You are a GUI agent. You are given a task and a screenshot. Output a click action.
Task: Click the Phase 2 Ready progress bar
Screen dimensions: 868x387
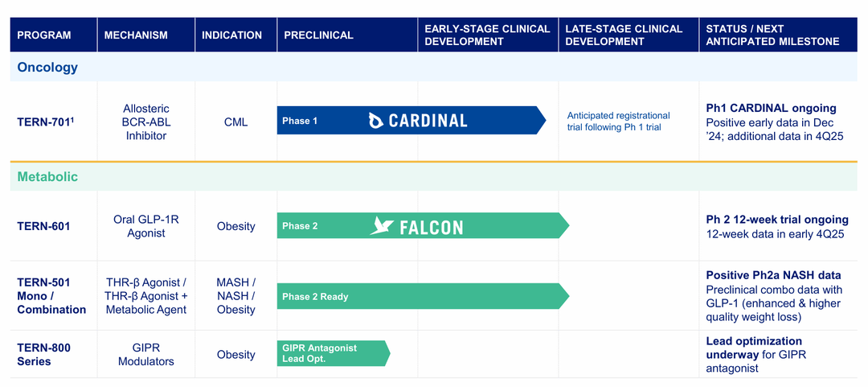click(418, 297)
